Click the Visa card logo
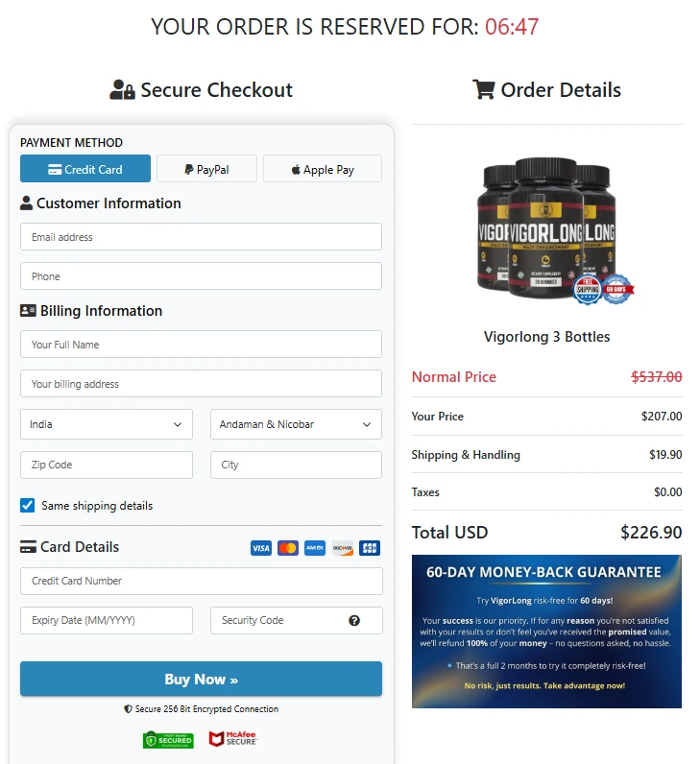The image size is (700, 764). [261, 548]
